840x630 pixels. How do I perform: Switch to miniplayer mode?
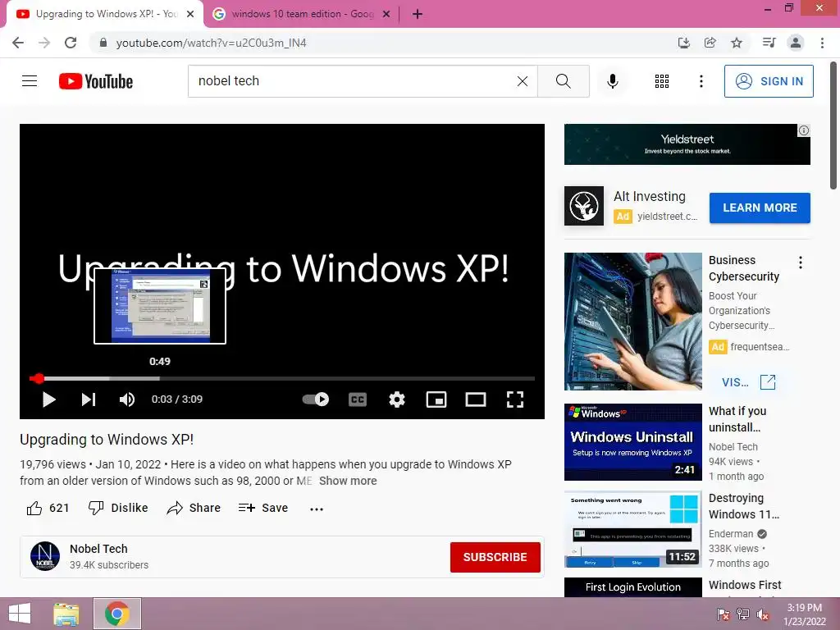pyautogui.click(x=436, y=399)
